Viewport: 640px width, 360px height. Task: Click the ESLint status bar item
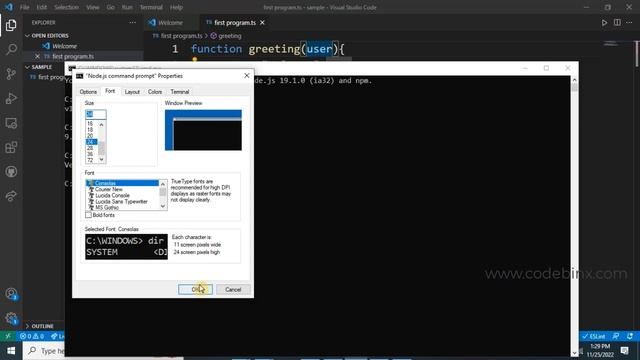594,336
